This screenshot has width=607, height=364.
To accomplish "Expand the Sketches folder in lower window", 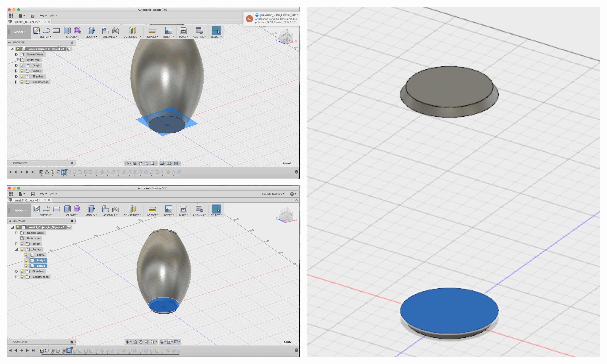I will [16, 271].
